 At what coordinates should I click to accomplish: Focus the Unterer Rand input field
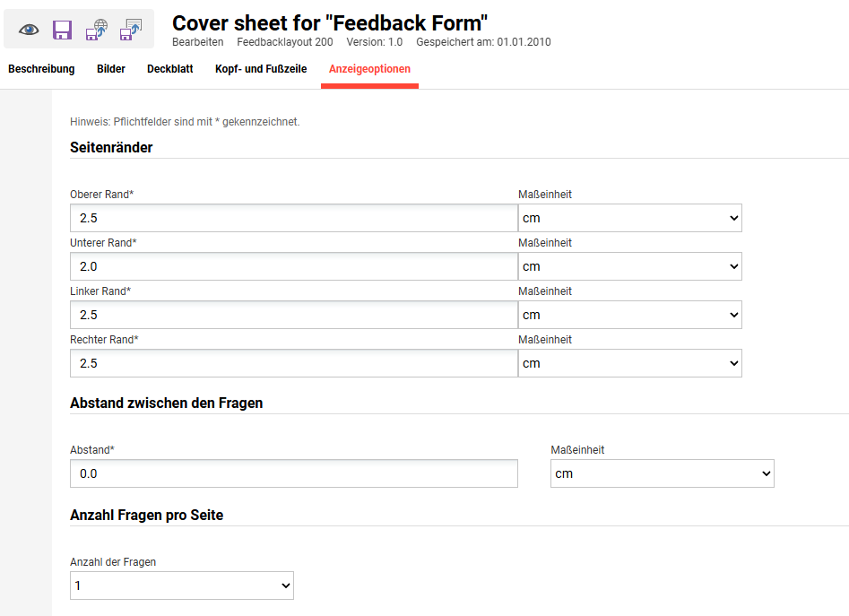(x=294, y=266)
